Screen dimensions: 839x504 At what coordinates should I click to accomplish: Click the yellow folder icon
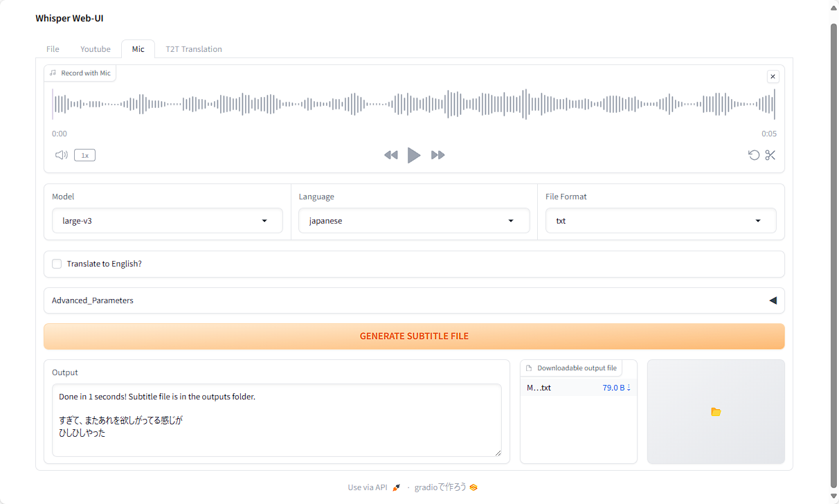coord(716,412)
